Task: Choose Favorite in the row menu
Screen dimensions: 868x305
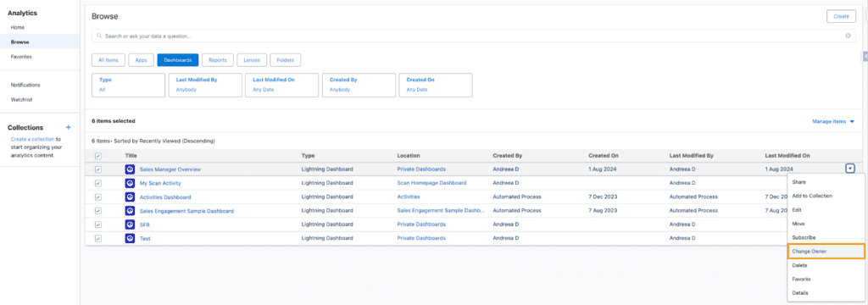Action: (826, 279)
